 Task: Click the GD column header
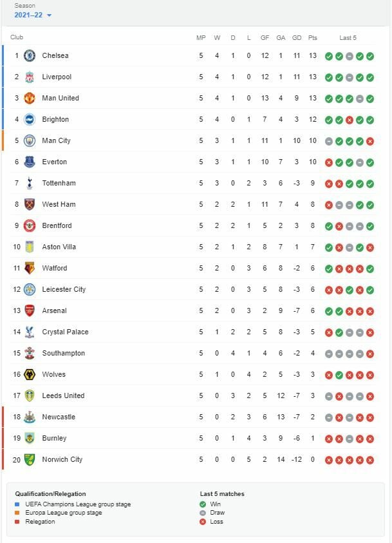point(297,38)
